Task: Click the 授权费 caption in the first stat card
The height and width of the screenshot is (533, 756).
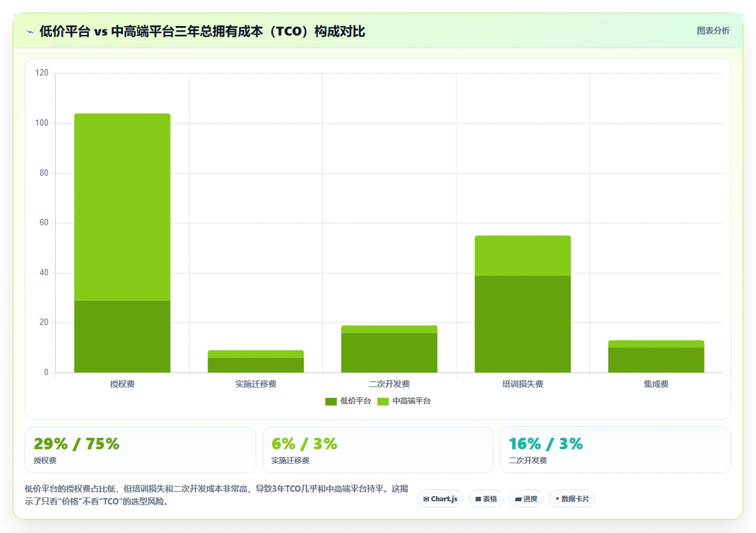Action: 45,461
